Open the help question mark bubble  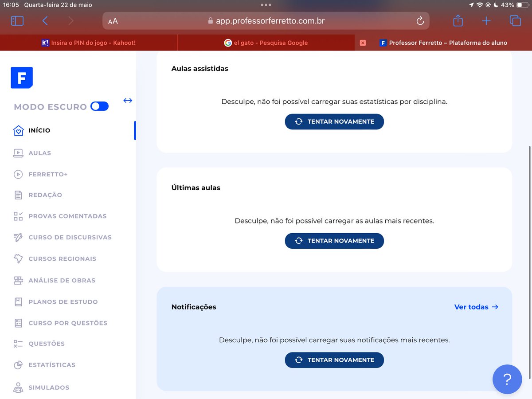[x=507, y=379]
